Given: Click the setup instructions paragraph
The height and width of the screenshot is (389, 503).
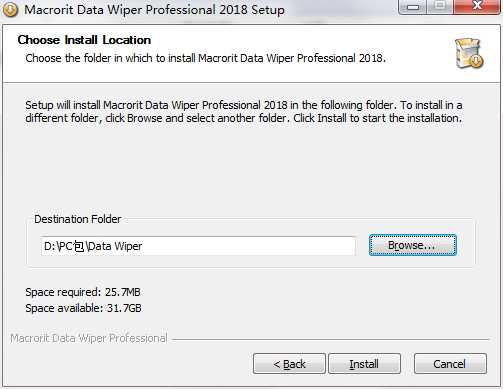Looking at the screenshot, I should click(244, 112).
